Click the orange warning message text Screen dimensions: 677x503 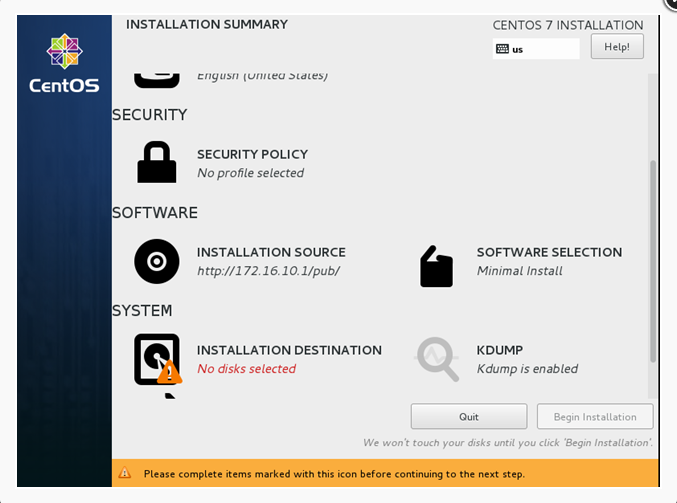[x=334, y=474]
